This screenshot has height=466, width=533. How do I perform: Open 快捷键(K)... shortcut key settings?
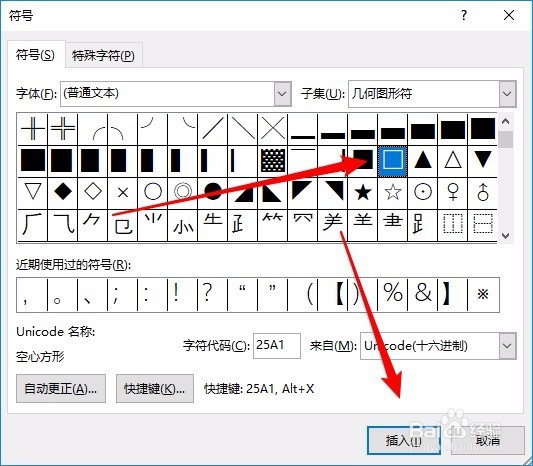[x=155, y=389]
